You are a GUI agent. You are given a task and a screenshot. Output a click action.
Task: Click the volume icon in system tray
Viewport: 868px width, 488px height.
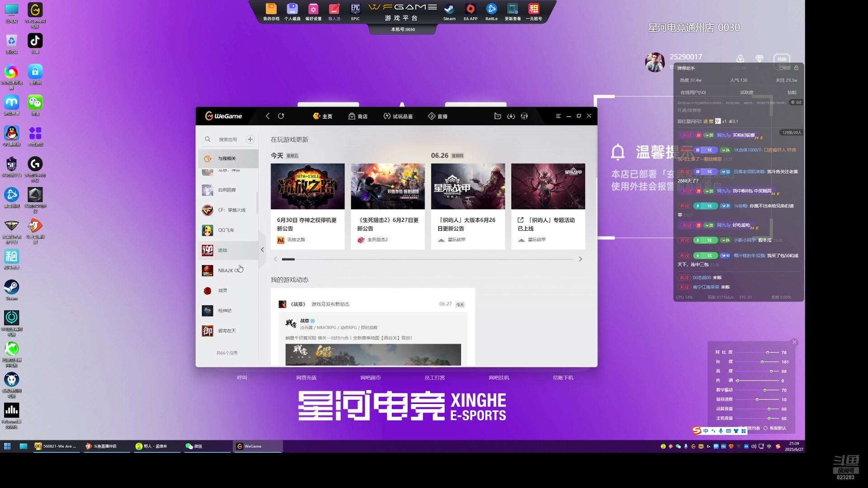754,446
